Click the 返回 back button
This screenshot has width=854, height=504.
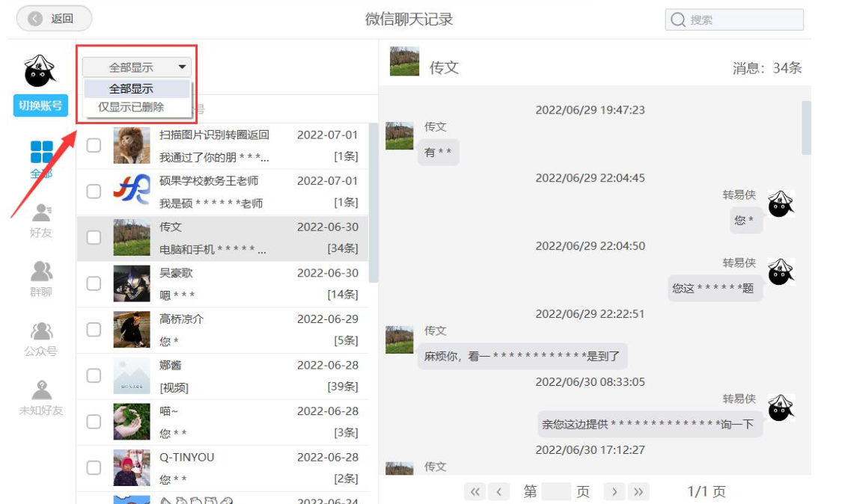coord(54,19)
